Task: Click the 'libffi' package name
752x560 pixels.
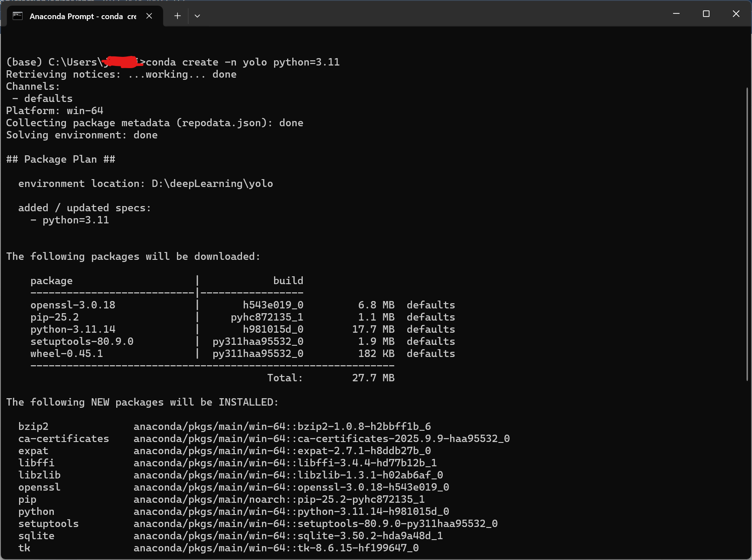Action: click(36, 463)
